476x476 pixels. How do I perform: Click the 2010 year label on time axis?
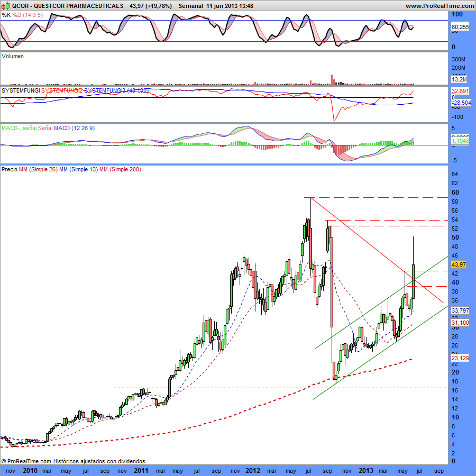pyautogui.click(x=30, y=471)
